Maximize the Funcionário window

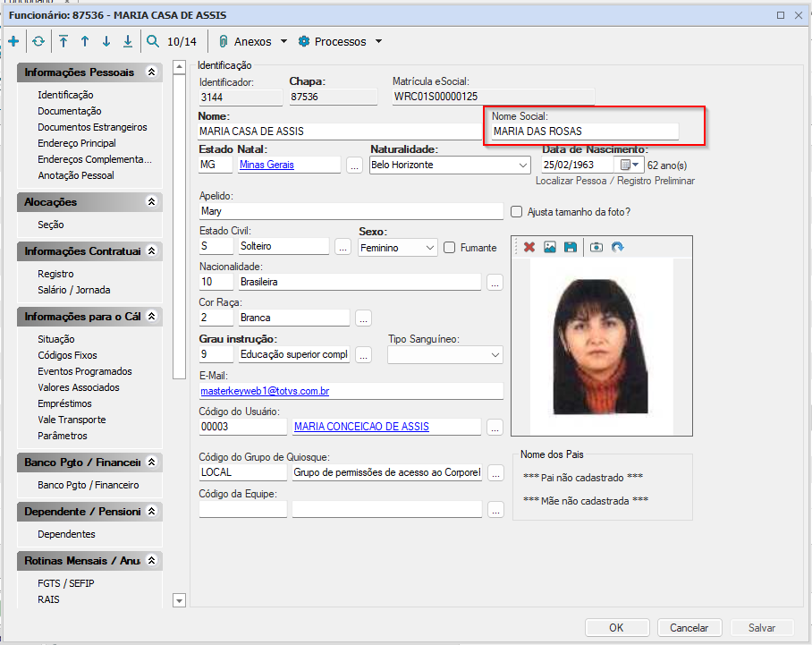tap(781, 15)
